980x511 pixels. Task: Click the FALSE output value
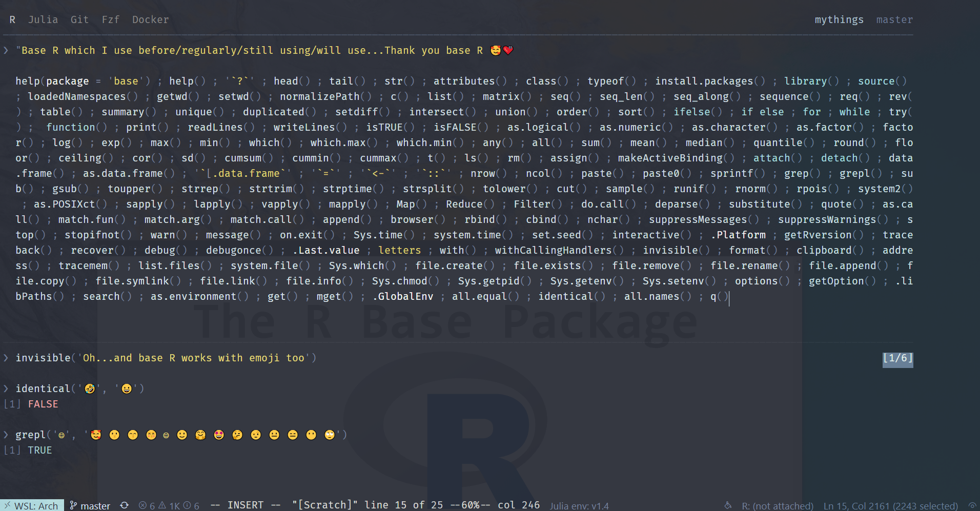pos(43,404)
